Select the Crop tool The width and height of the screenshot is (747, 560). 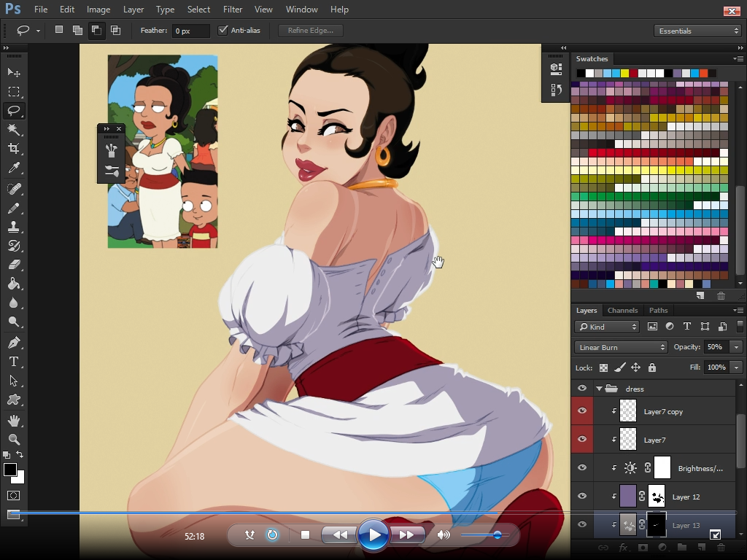coord(14,149)
